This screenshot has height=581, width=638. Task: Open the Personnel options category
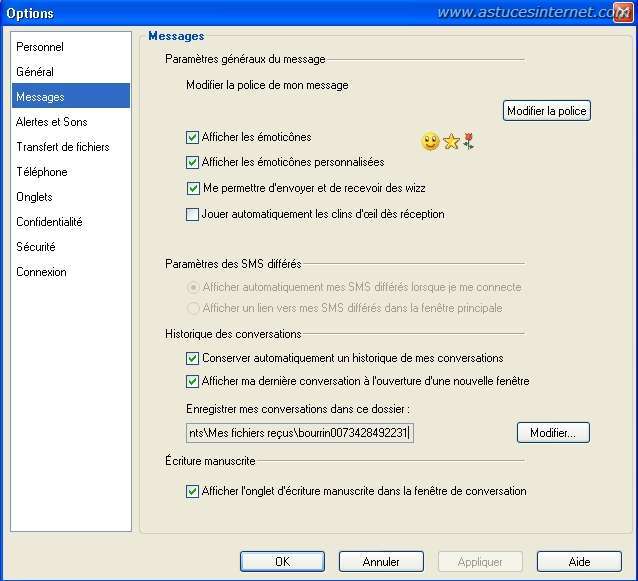click(40, 47)
